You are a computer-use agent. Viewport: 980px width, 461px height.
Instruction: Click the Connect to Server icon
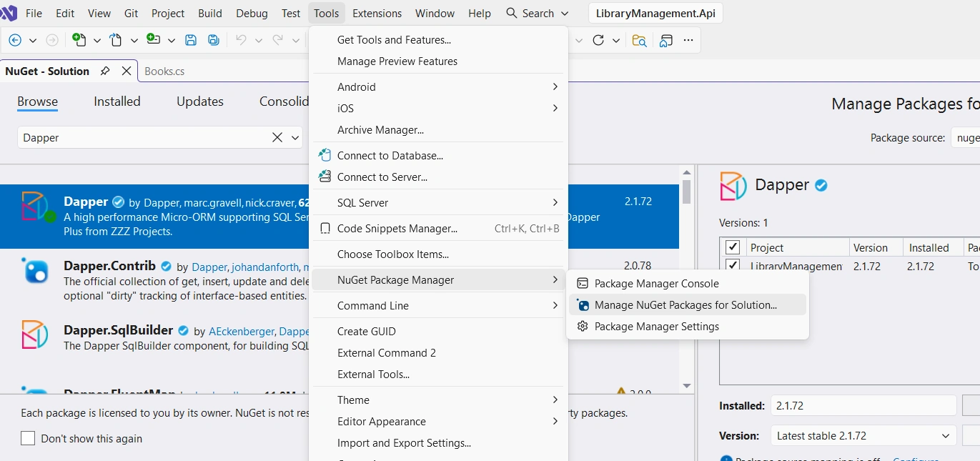pos(325,177)
